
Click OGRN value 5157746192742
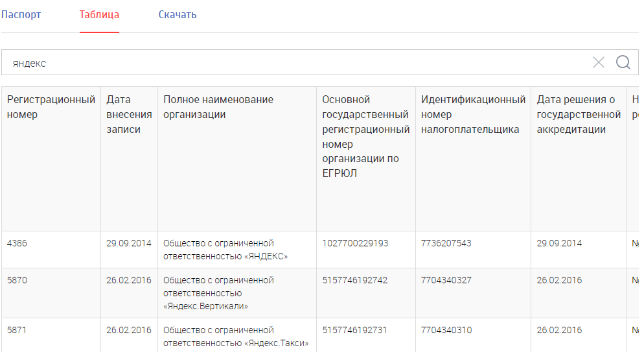point(355,280)
